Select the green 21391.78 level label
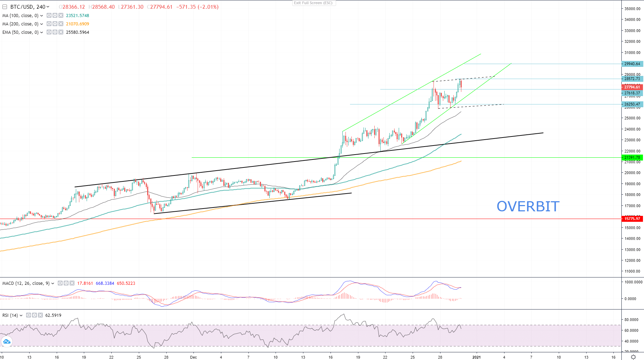The image size is (644, 360). 632,158
